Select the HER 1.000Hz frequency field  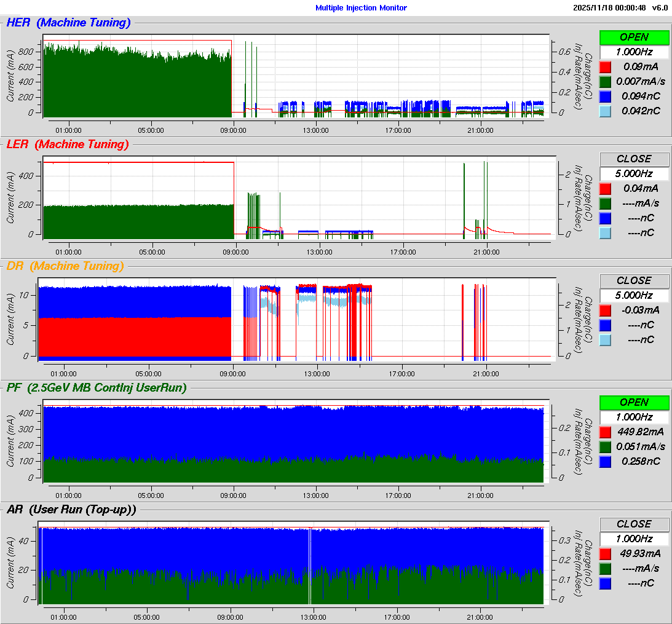[x=634, y=52]
